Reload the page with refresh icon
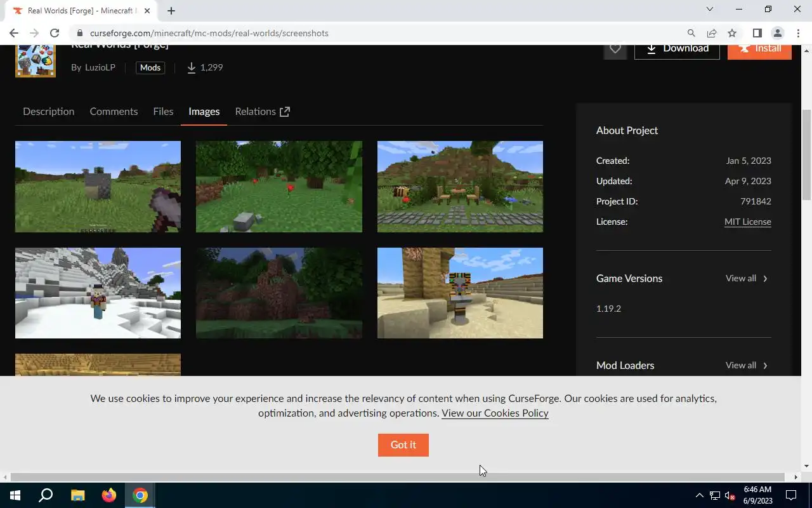 point(55,33)
